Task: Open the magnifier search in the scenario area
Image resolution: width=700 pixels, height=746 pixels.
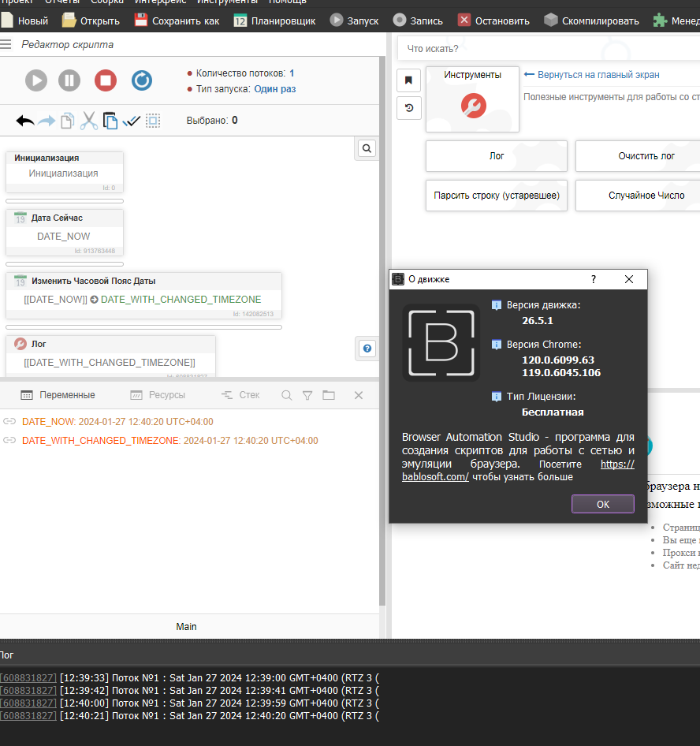Action: click(x=367, y=148)
